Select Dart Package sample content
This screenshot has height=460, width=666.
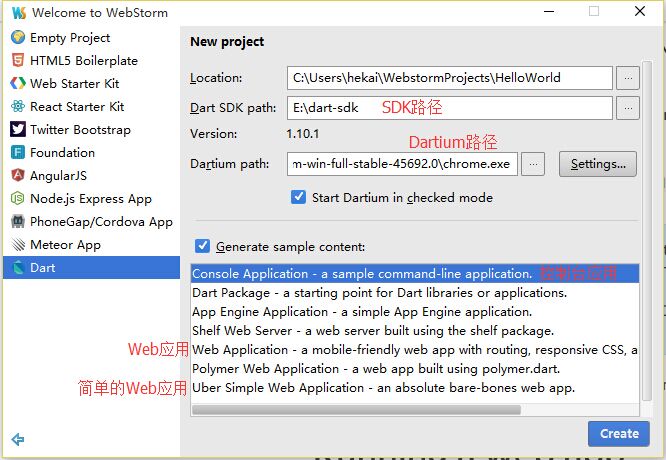click(x=415, y=293)
